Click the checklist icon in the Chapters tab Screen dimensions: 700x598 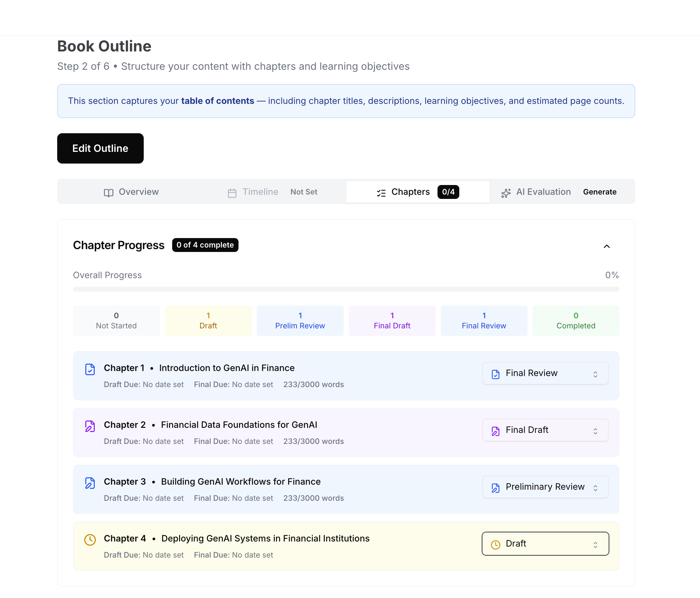[381, 192]
